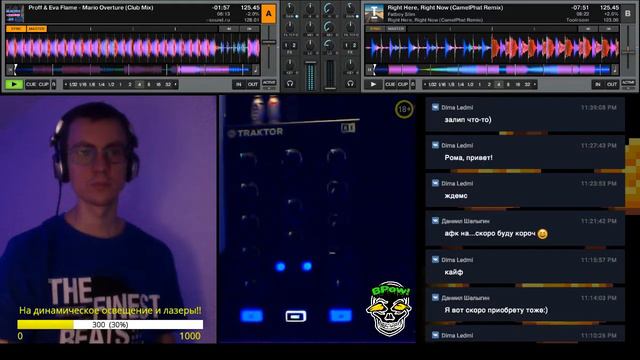Set loop OUT point on Deck B
Screen dimensions: 640x360
pyautogui.click(x=612, y=84)
